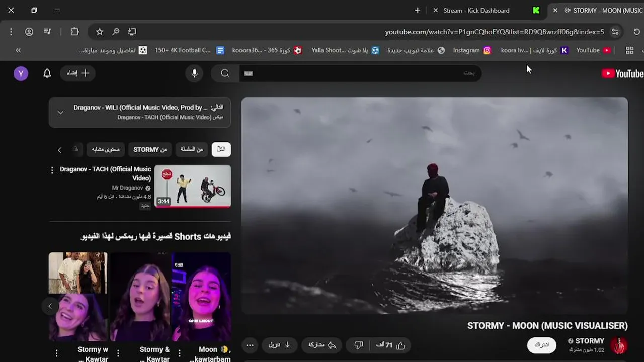Click the YouTube URL address bar

pyautogui.click(x=494, y=32)
